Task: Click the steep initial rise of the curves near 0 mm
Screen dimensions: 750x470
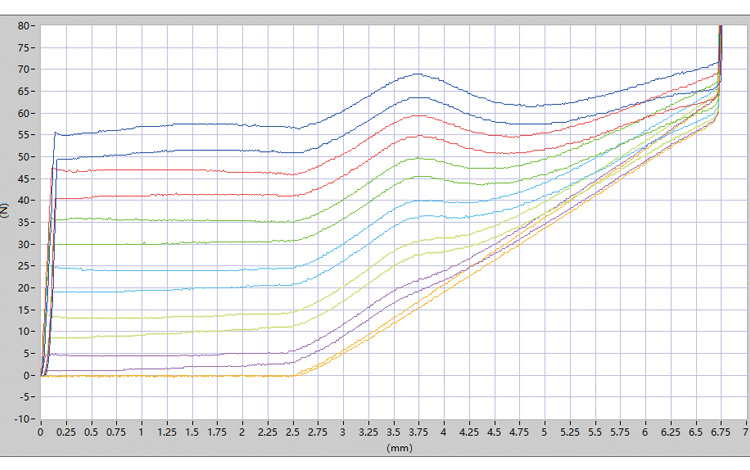Action: [48, 250]
